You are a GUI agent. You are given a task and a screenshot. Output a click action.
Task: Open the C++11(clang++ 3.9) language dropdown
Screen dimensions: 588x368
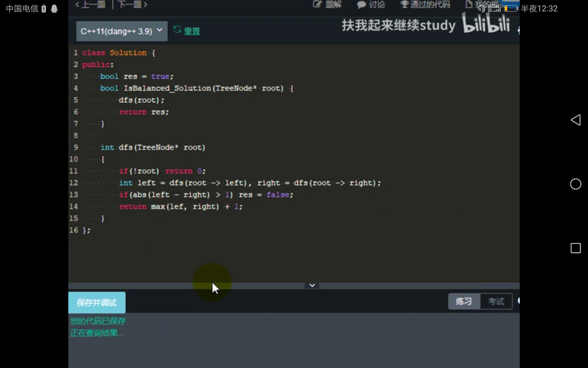tap(121, 31)
